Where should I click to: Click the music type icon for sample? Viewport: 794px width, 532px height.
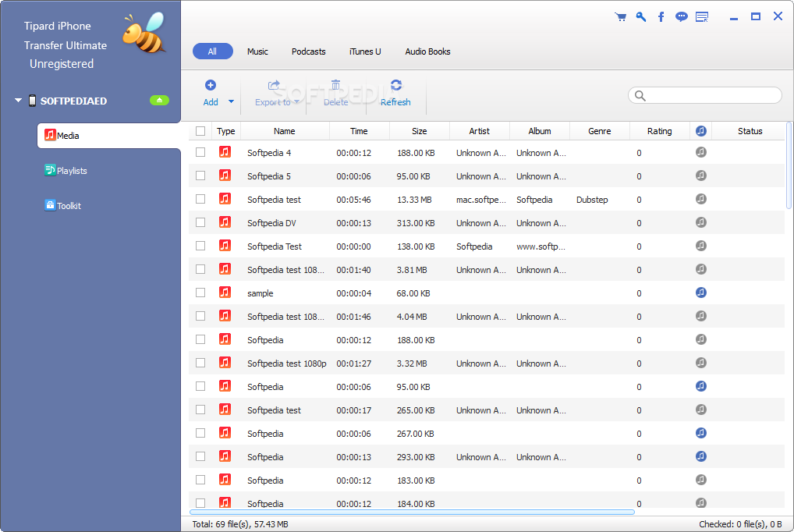[x=225, y=293]
